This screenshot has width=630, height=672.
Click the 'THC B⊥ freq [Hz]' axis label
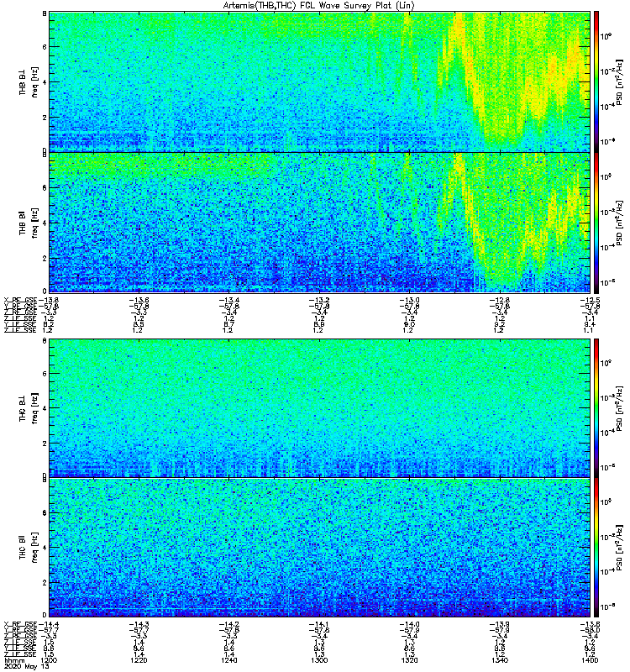tap(29, 408)
